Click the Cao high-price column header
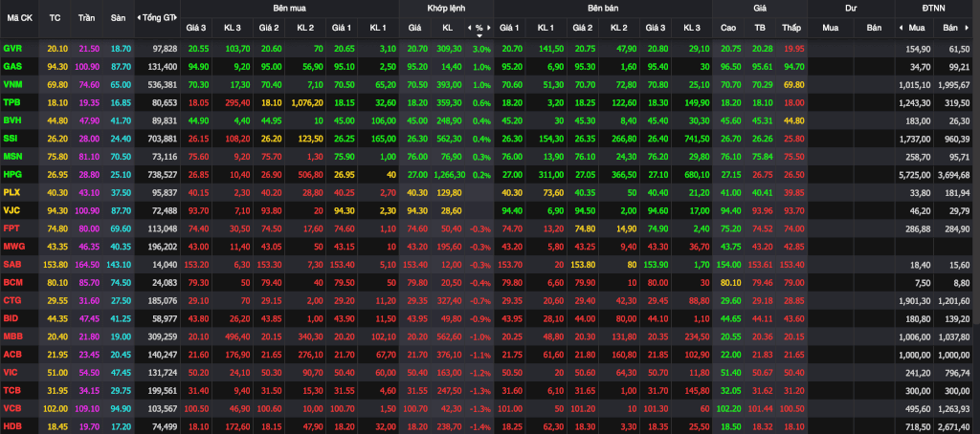The image size is (980, 434). pos(728,28)
